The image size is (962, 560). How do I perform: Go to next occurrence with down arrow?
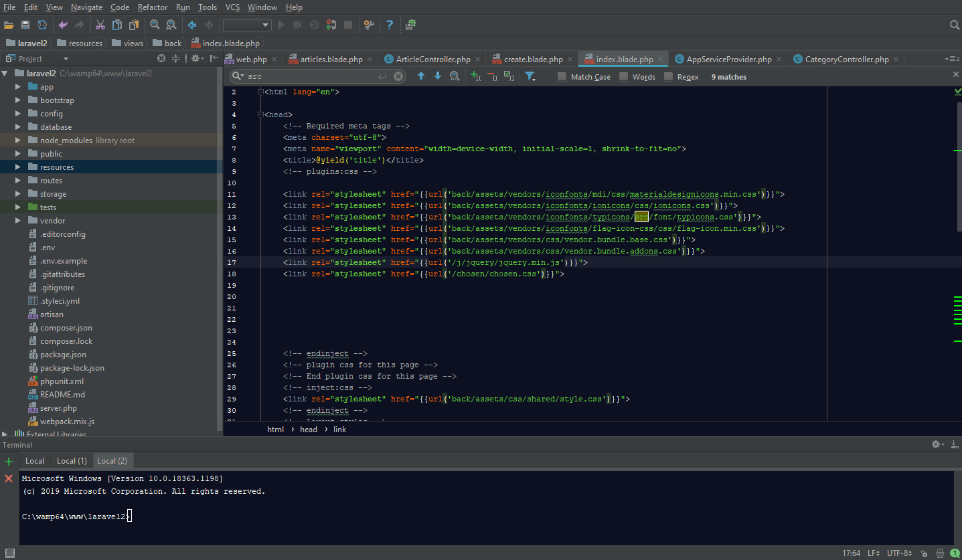pyautogui.click(x=438, y=76)
